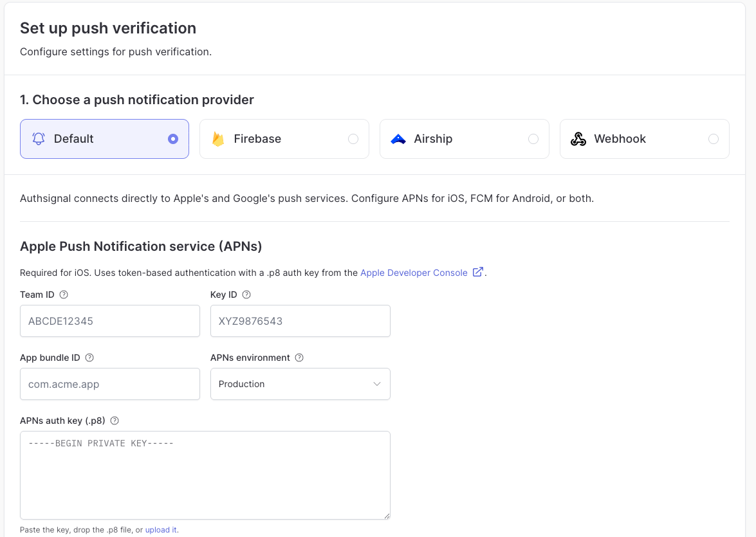Click the 'APNs environment' label

tap(250, 358)
